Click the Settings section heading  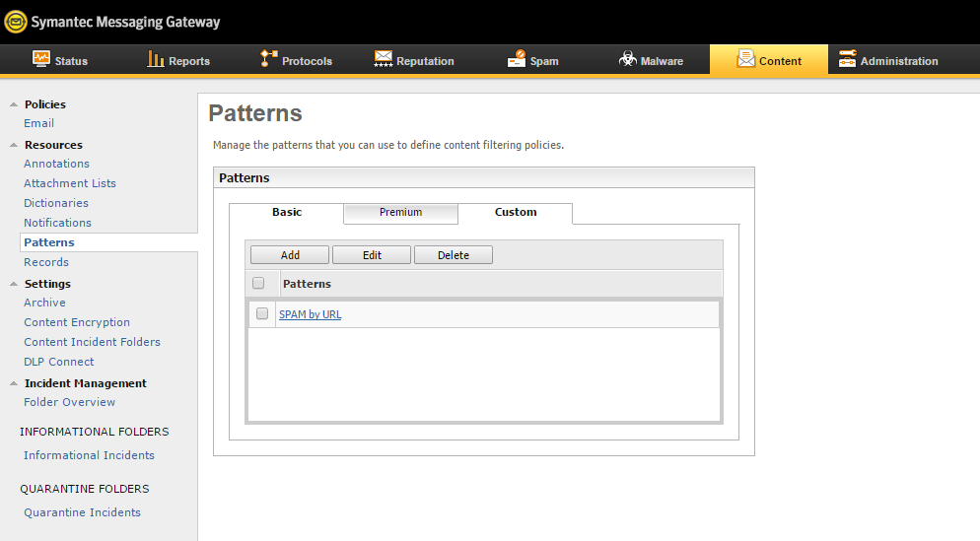pos(47,284)
